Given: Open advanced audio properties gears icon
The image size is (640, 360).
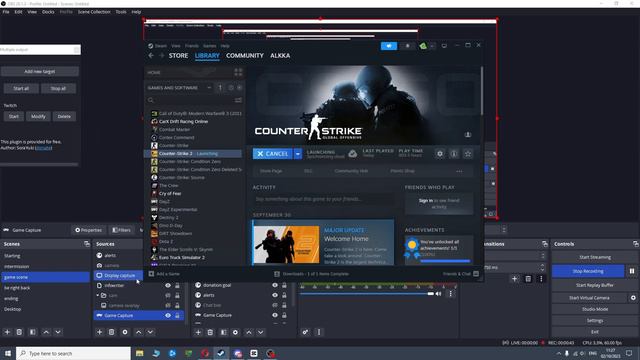Looking at the screenshot, I should 305,332.
